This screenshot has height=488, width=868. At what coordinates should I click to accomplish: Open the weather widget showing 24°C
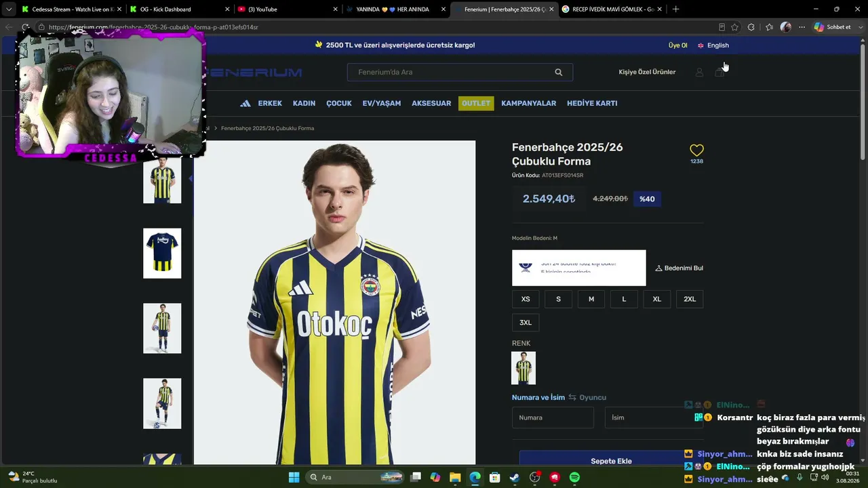click(x=32, y=477)
